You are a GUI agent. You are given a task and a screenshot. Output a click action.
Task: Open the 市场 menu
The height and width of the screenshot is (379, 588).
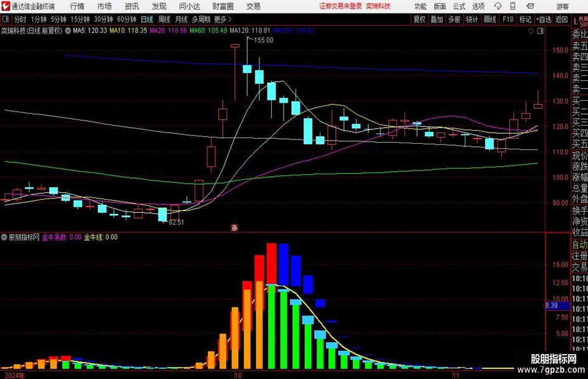click(105, 6)
